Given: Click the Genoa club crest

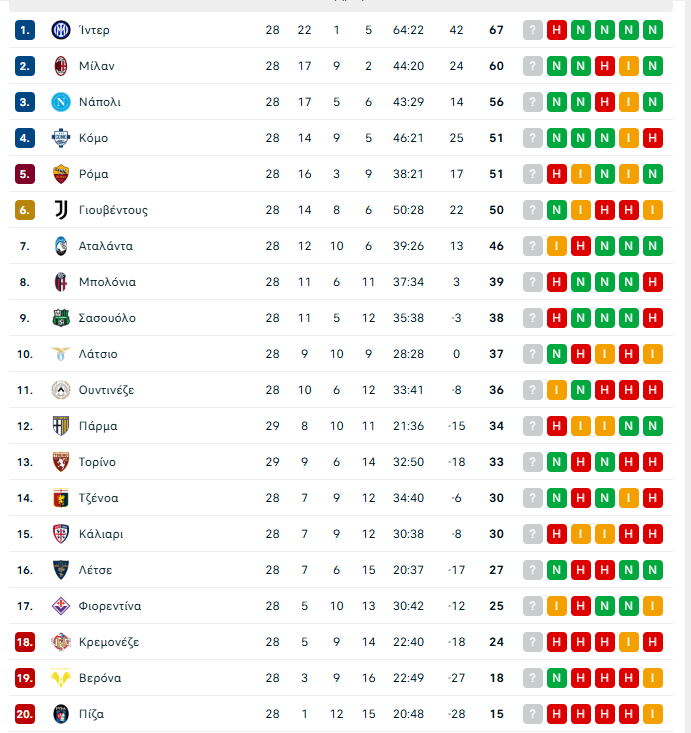Looking at the screenshot, I should click(x=61, y=498).
